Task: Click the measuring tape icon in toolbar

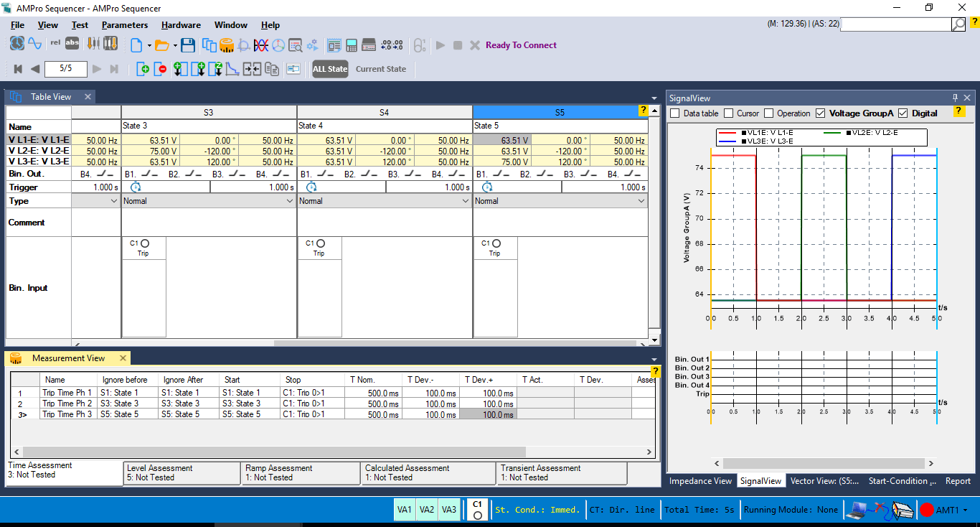Action: (227, 45)
